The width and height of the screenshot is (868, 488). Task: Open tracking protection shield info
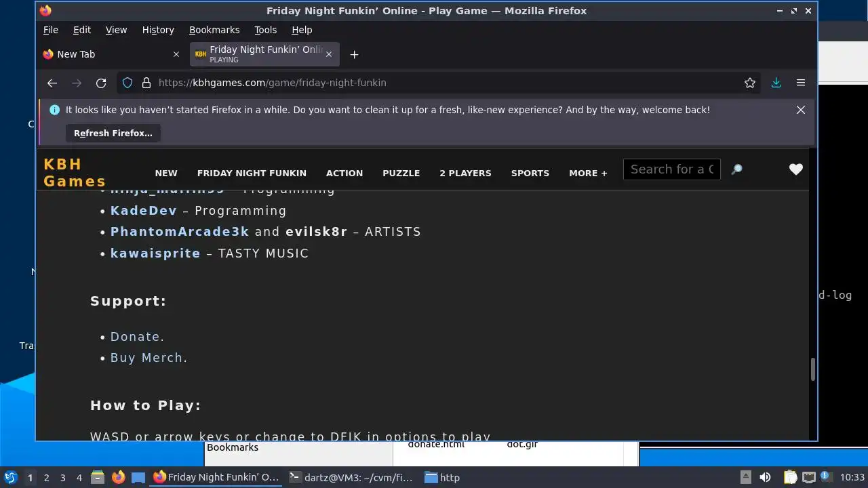click(x=127, y=83)
